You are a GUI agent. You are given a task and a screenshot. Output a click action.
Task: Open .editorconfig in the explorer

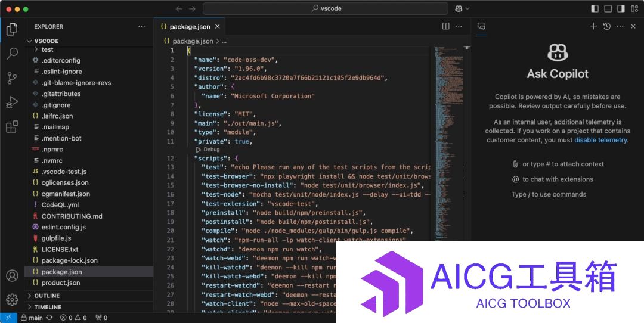(89, 60)
